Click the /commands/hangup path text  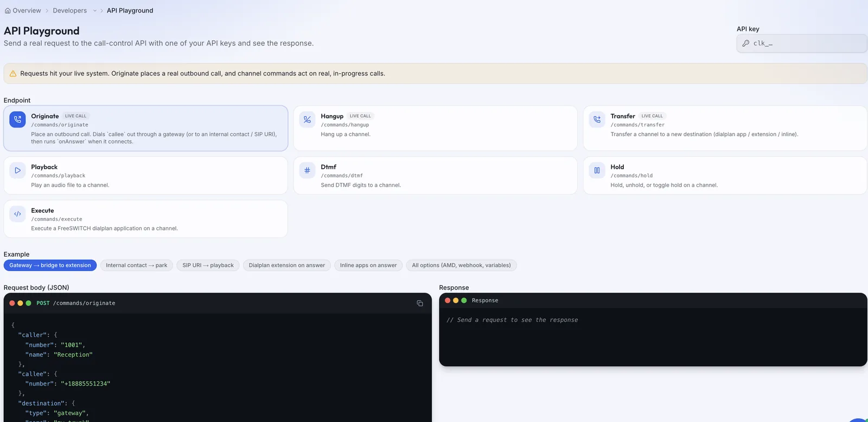point(344,125)
